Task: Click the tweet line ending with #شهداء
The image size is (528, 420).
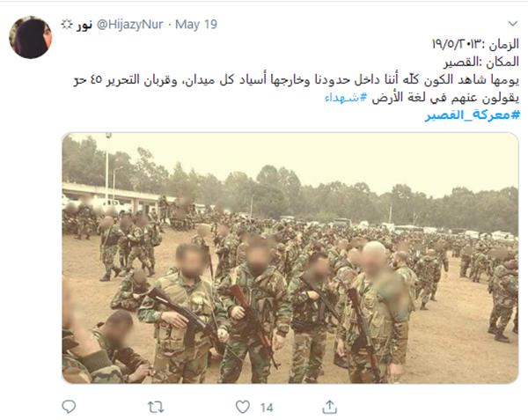Action: coord(422,98)
